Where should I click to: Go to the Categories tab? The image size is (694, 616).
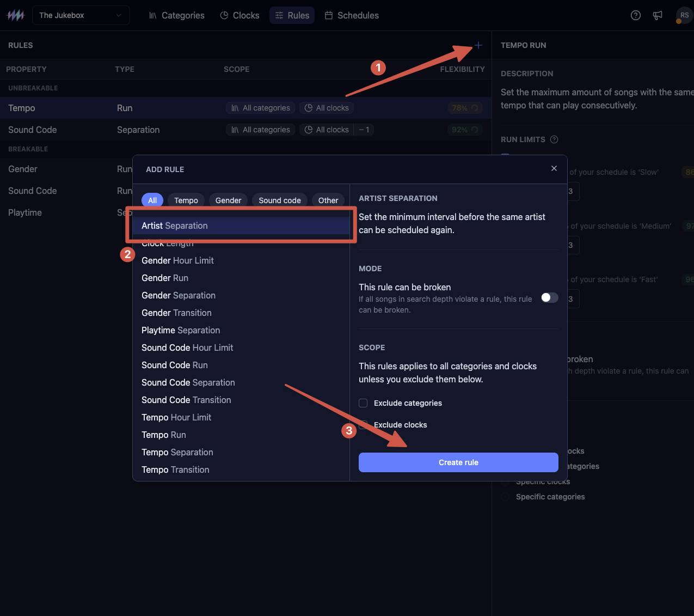177,15
